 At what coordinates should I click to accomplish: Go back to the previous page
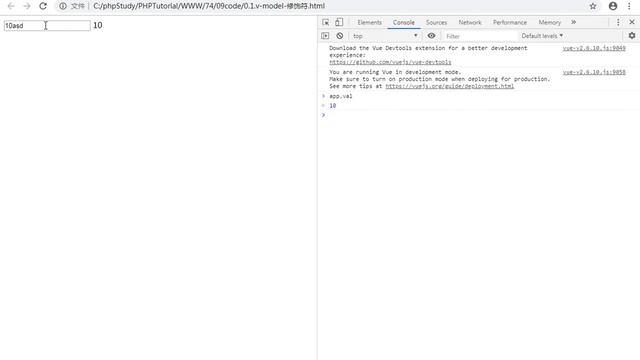[11, 6]
